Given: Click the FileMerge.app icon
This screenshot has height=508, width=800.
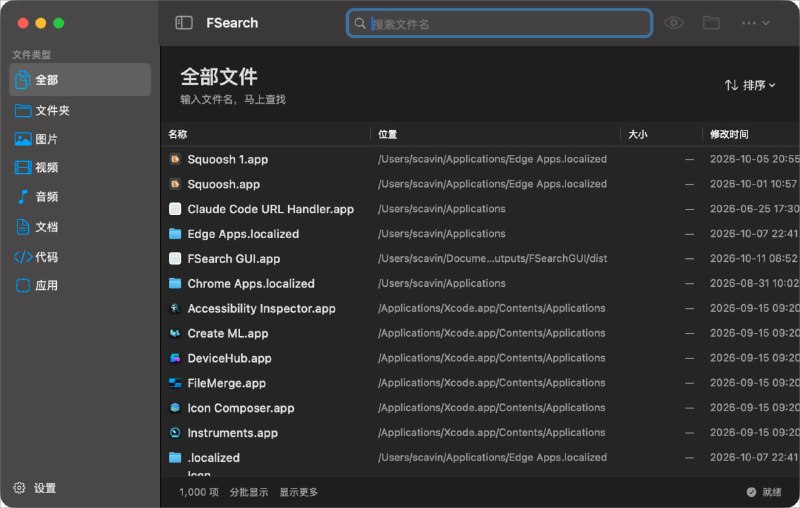Looking at the screenshot, I should (x=175, y=383).
